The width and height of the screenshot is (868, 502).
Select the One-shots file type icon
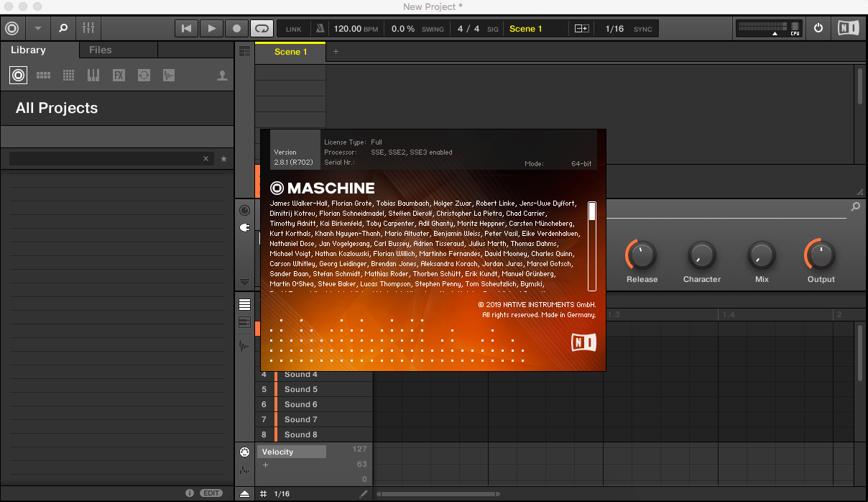[x=169, y=75]
